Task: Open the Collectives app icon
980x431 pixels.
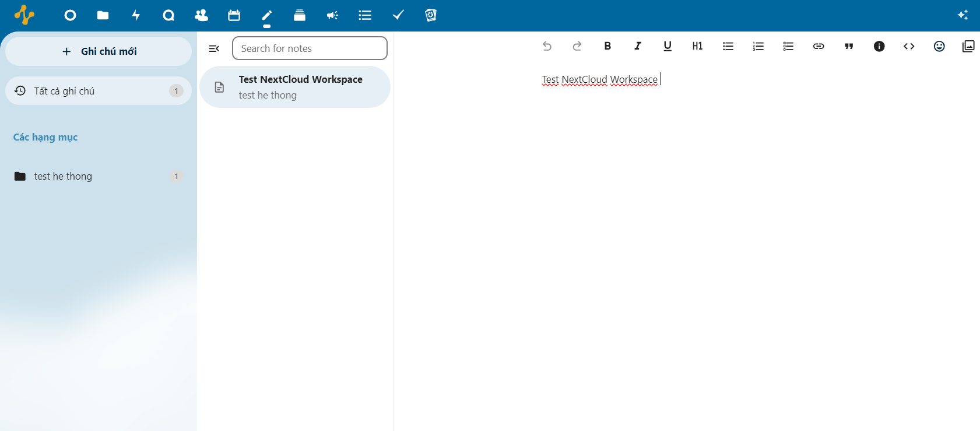Action: 431,15
